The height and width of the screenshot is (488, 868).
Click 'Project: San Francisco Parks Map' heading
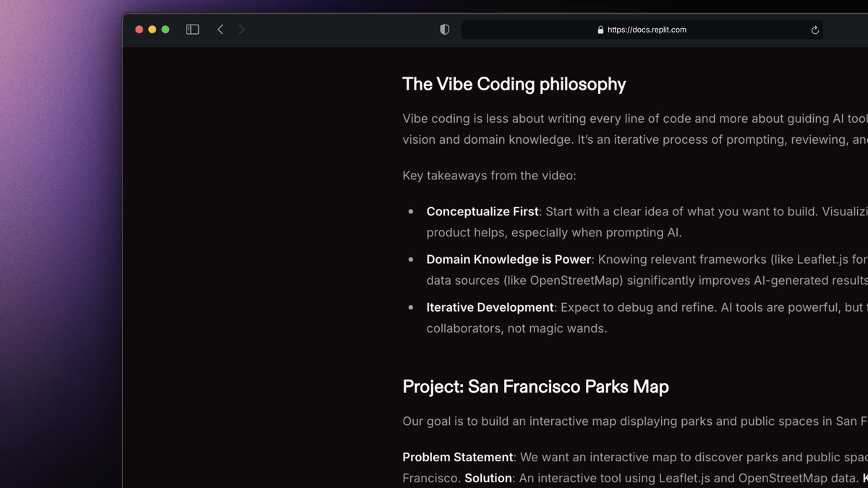click(x=535, y=387)
